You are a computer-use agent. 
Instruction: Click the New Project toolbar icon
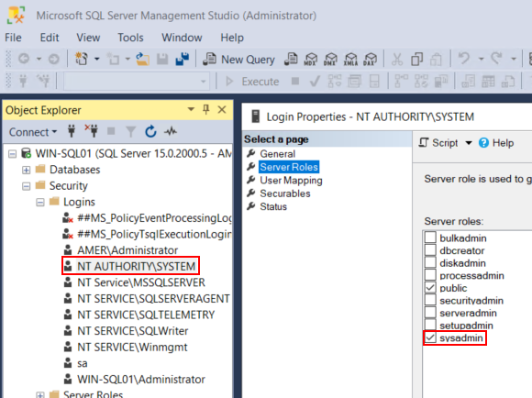tap(82, 59)
